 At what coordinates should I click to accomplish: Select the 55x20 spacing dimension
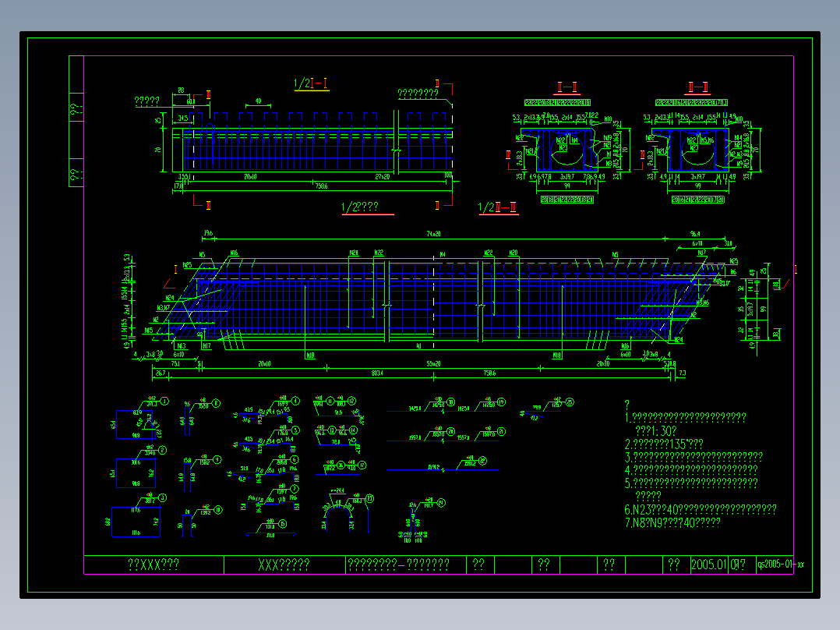tap(434, 363)
